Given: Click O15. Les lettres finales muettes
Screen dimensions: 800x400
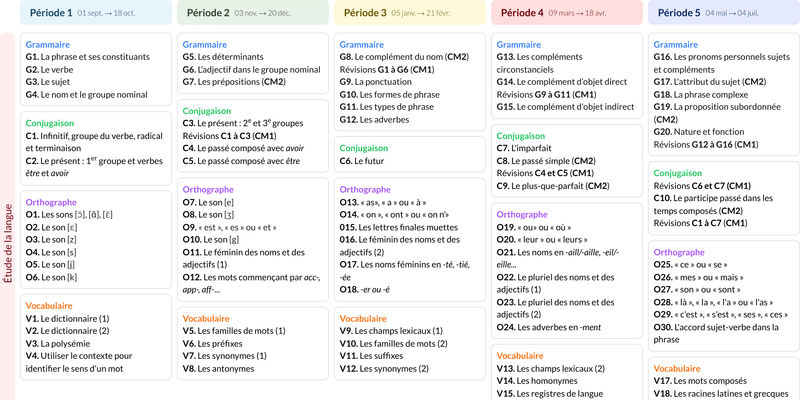Looking at the screenshot, I should click(399, 227).
